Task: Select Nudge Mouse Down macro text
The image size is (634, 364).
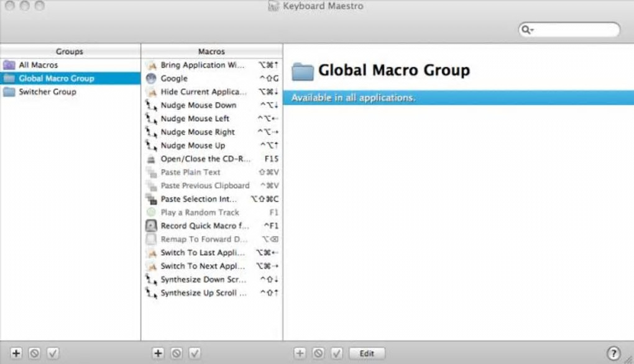Action: click(x=198, y=105)
